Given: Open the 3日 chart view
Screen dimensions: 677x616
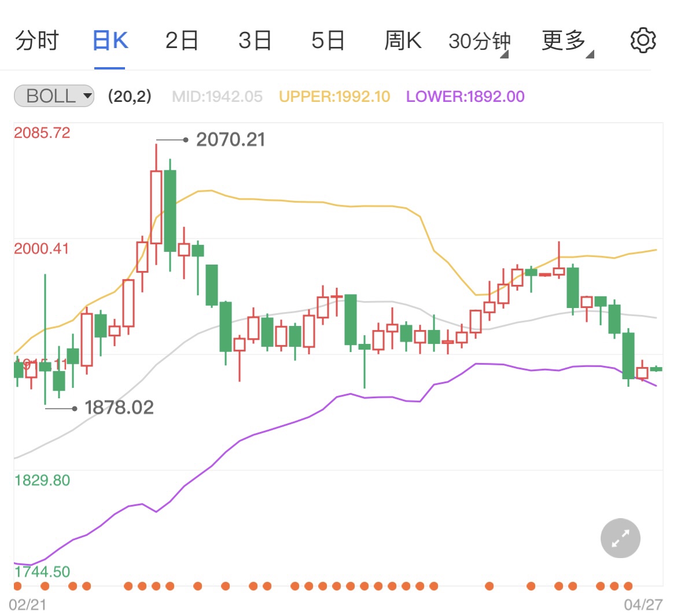Looking at the screenshot, I should [x=255, y=40].
